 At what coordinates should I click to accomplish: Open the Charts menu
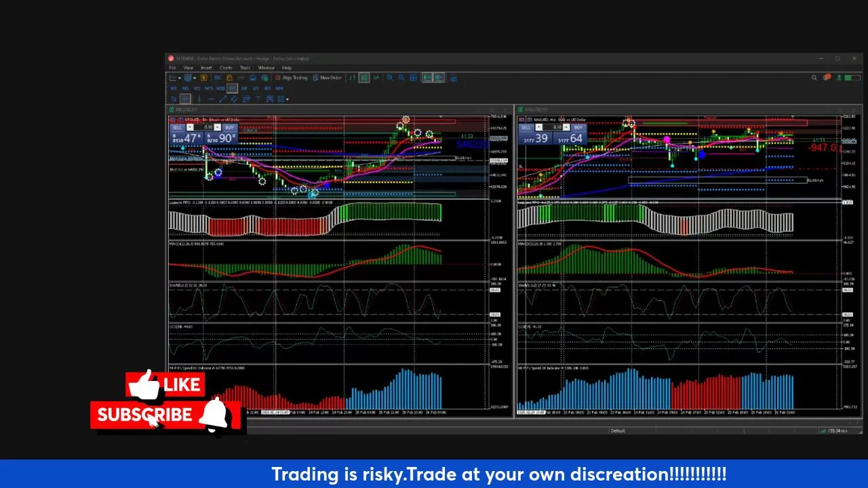[226, 68]
